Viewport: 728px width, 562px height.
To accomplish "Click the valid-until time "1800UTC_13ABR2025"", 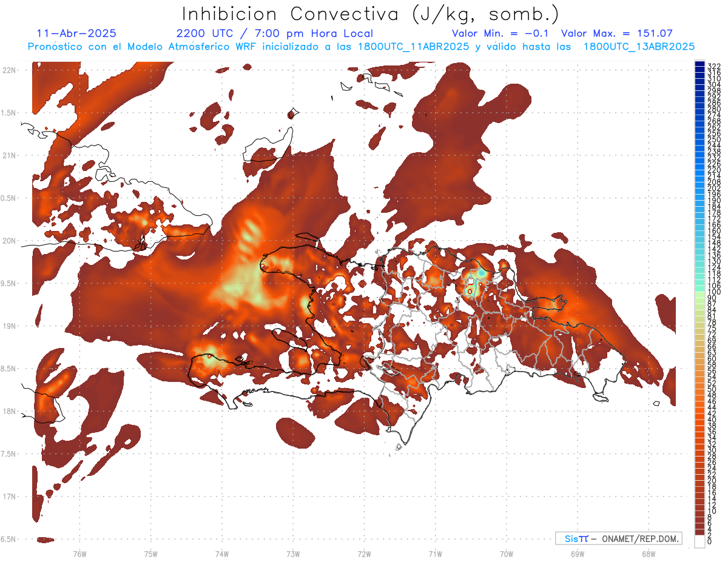I will click(x=639, y=47).
